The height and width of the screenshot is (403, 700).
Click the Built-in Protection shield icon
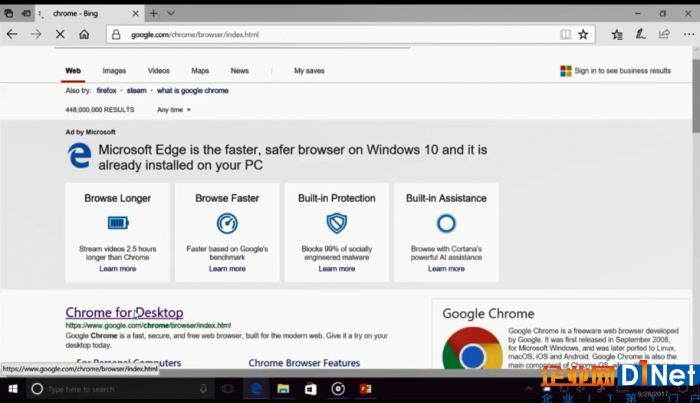337,223
